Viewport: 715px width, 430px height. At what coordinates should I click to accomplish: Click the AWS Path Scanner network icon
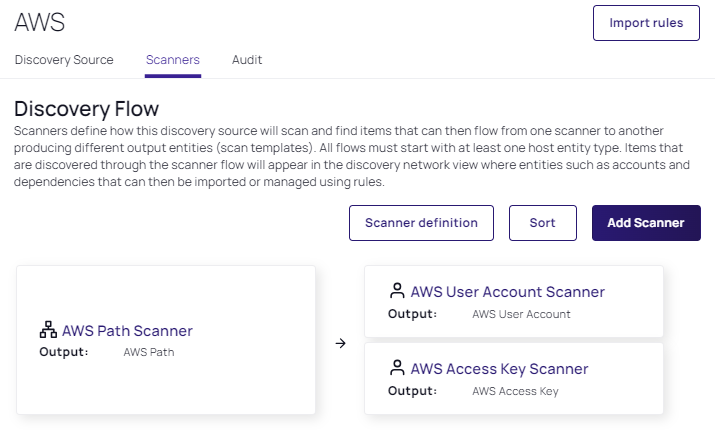click(48, 330)
